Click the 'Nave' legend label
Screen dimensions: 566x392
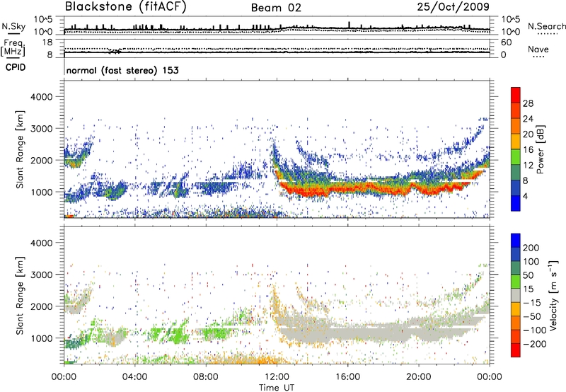538,49
